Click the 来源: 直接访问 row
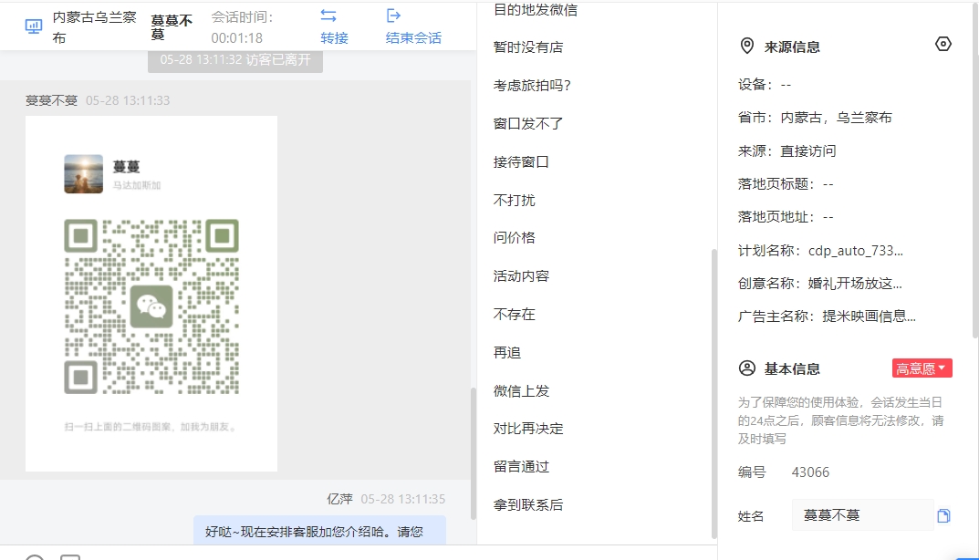Viewport: 979px width, 560px height. tap(786, 150)
